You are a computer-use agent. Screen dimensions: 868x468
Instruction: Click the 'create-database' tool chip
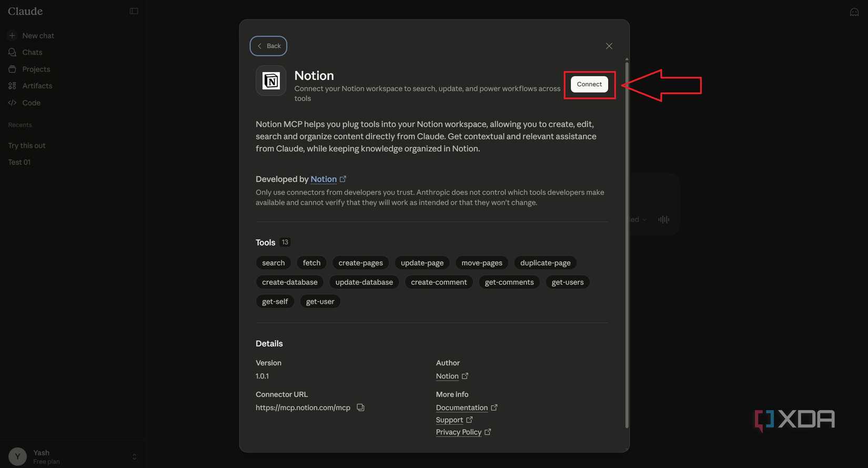coord(290,282)
